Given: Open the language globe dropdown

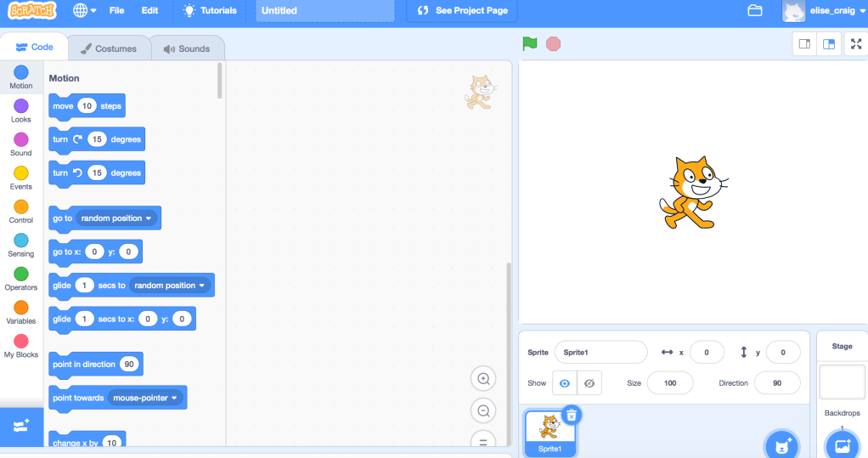Looking at the screenshot, I should click(85, 10).
